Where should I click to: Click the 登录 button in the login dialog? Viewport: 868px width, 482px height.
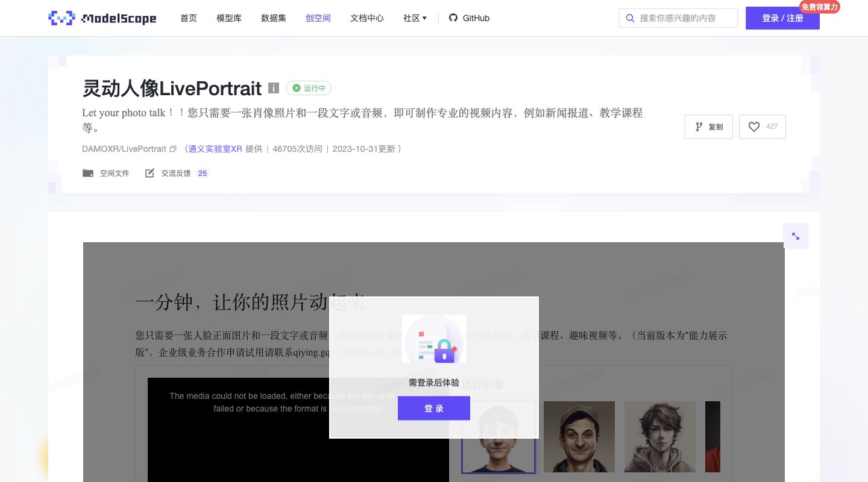tap(434, 408)
